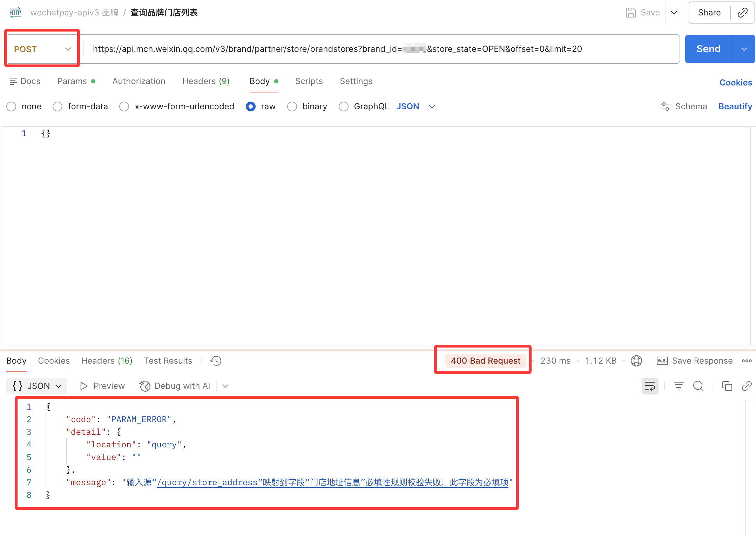Select the form-data radio button

58,106
